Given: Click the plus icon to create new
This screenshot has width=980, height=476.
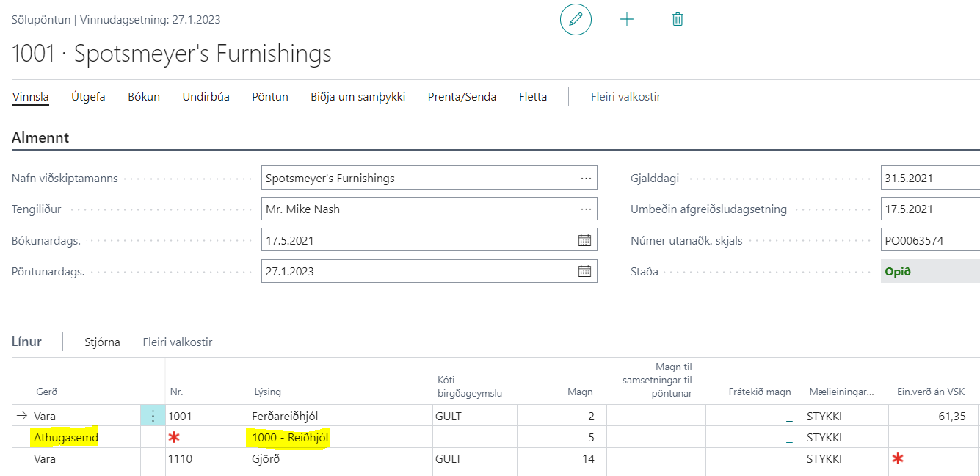Looking at the screenshot, I should coord(627,20).
